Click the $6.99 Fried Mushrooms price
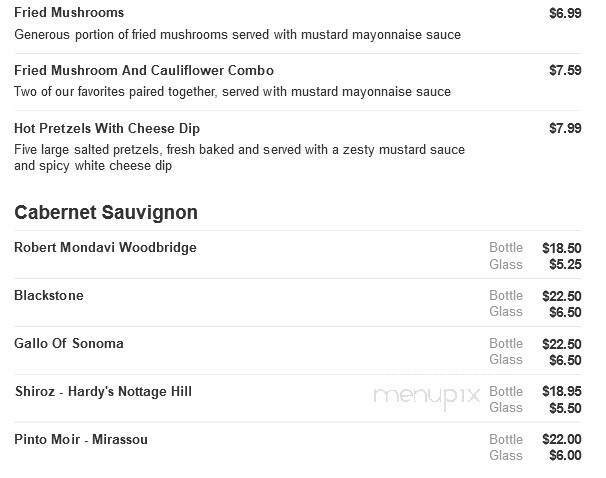606x478 pixels. (565, 13)
